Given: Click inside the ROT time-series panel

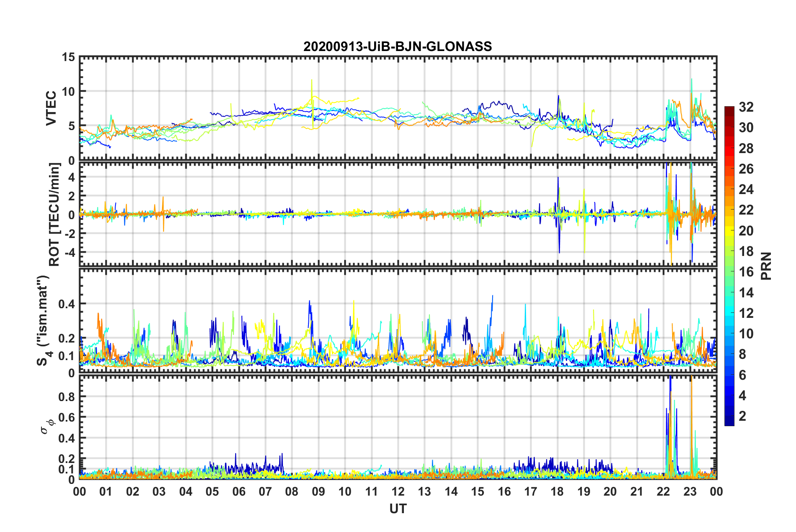Looking at the screenshot, I should click(x=398, y=214).
